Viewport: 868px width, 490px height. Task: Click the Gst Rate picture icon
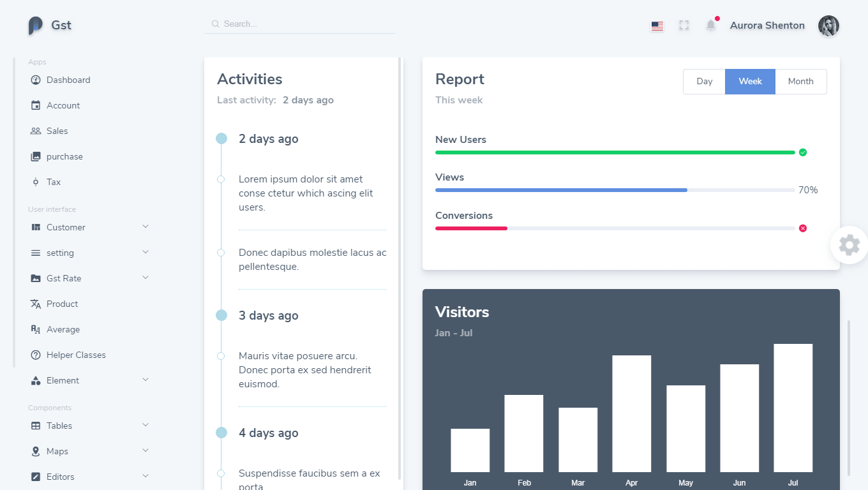coord(36,278)
